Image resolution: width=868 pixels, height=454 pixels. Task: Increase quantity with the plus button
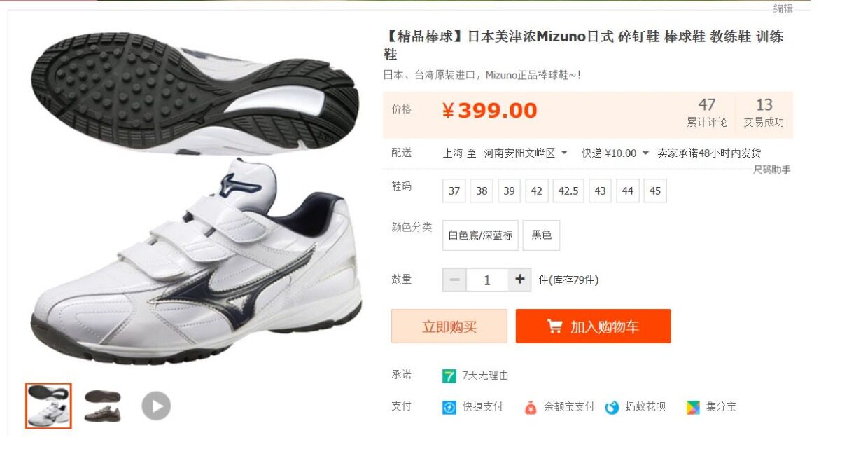point(519,280)
